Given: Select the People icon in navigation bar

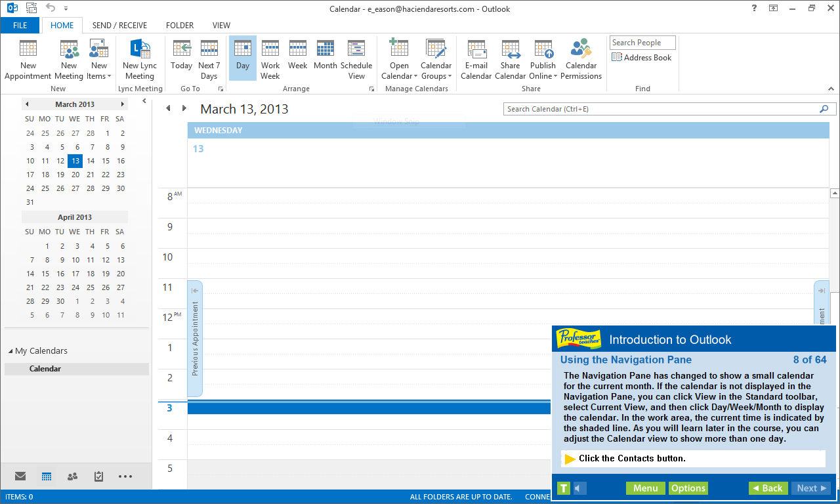Looking at the screenshot, I should pos(72,476).
